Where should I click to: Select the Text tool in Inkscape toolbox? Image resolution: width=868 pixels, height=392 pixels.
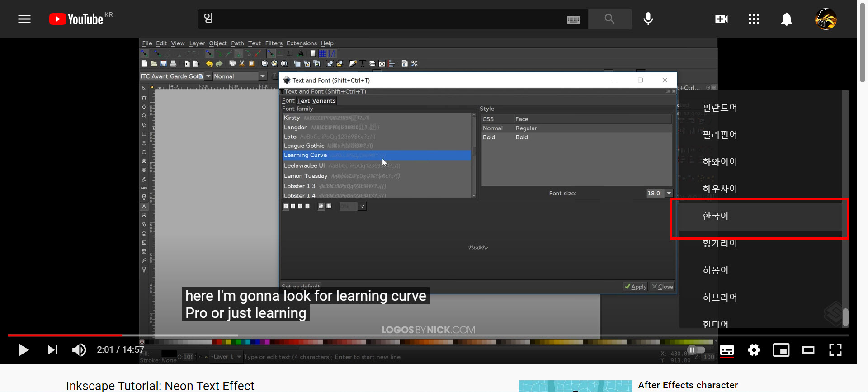(144, 206)
